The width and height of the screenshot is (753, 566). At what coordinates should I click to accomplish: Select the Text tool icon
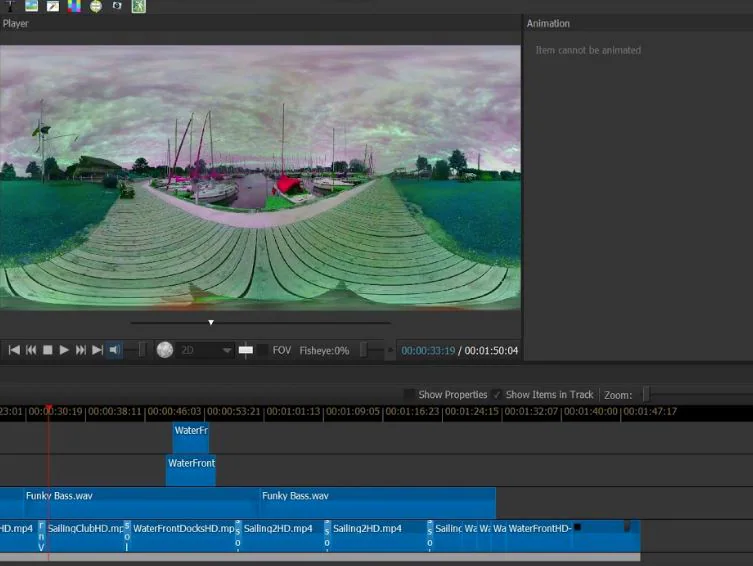pos(10,6)
